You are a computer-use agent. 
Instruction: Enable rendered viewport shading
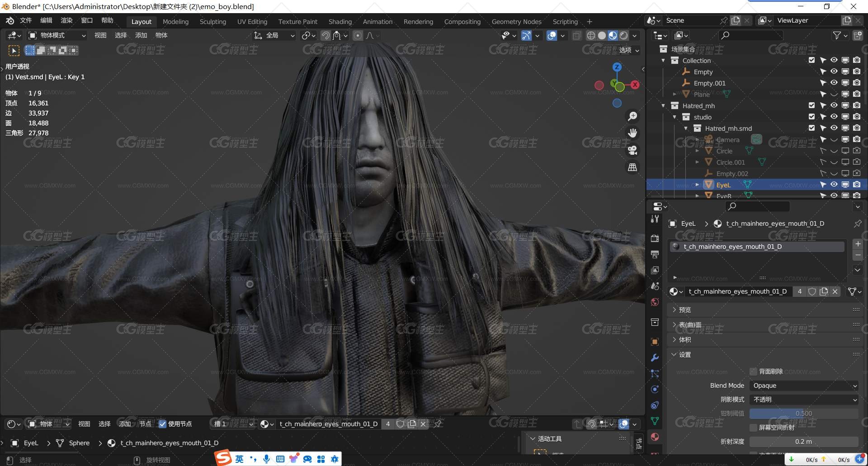624,36
